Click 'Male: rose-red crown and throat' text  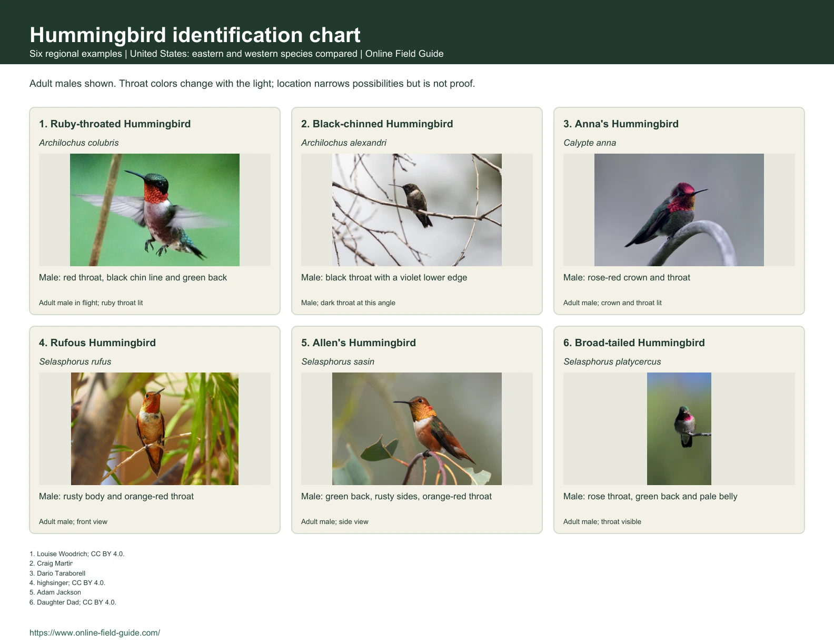click(x=627, y=277)
